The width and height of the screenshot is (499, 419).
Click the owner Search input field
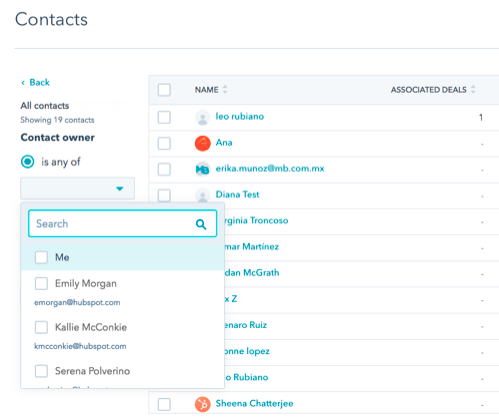click(123, 224)
